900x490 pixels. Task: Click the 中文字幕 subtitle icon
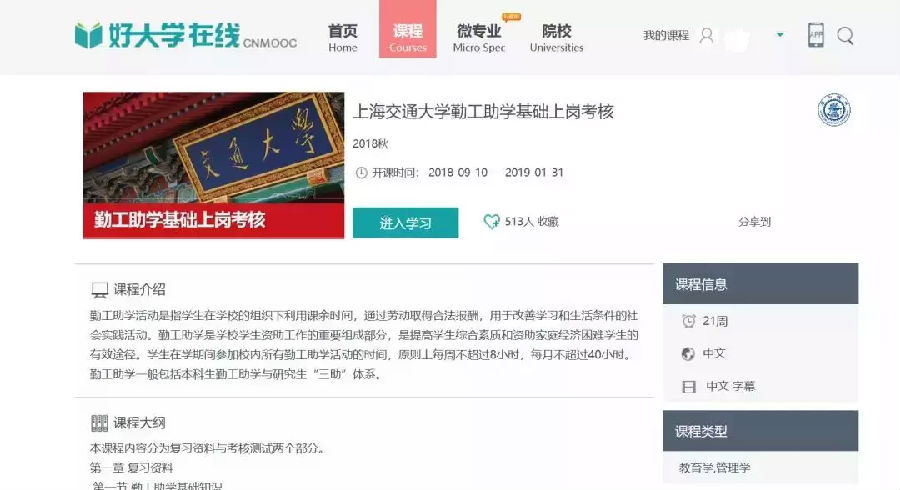[689, 387]
